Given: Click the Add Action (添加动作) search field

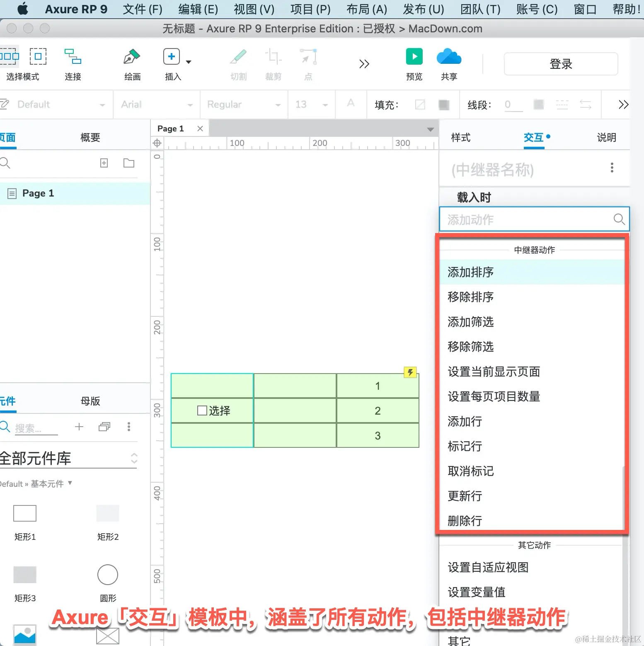Looking at the screenshot, I should (x=535, y=219).
